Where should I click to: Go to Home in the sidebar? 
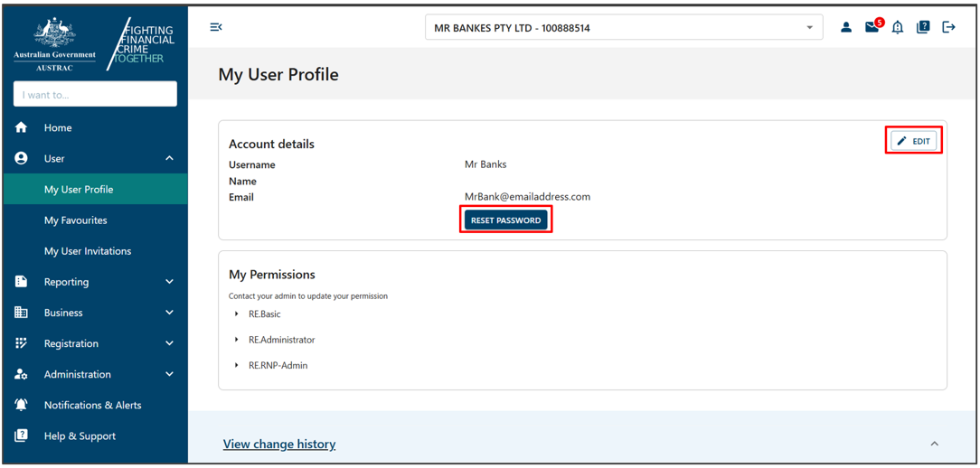(x=95, y=127)
